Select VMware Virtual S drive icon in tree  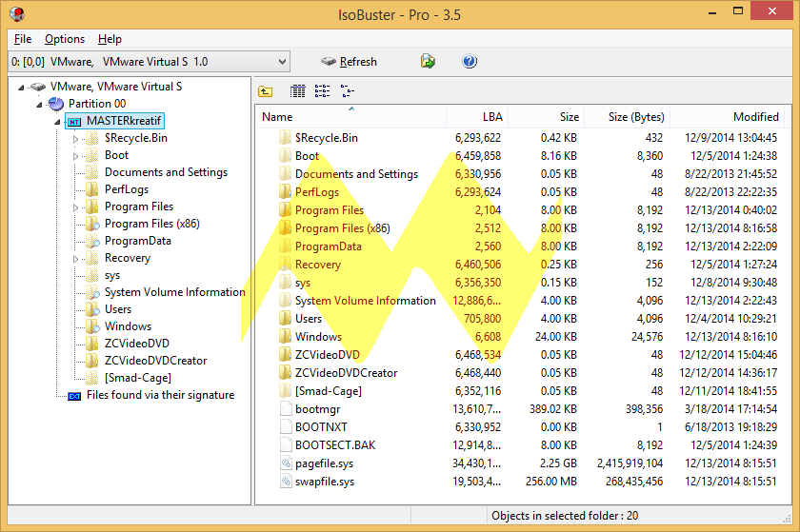pyautogui.click(x=37, y=87)
